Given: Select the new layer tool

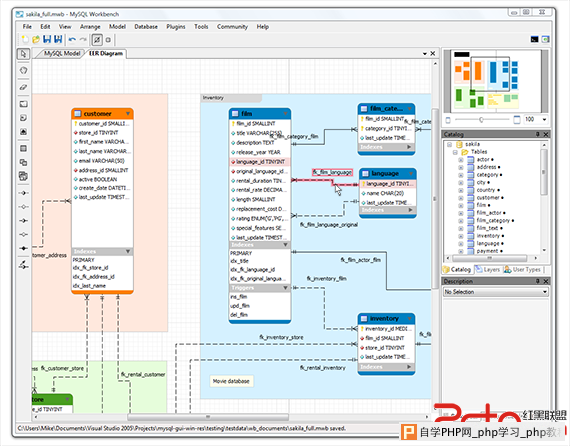Looking at the screenshot, I should (x=24, y=104).
